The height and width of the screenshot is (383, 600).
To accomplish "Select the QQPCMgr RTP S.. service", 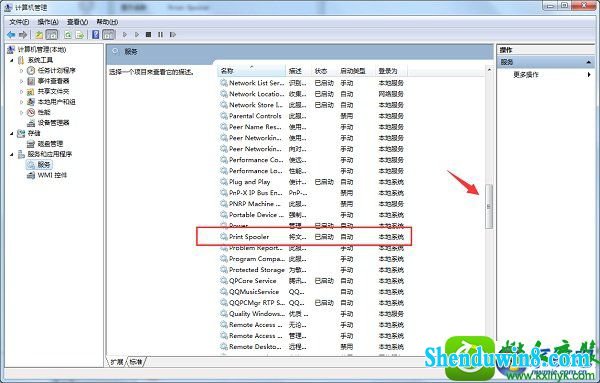I will point(312,303).
